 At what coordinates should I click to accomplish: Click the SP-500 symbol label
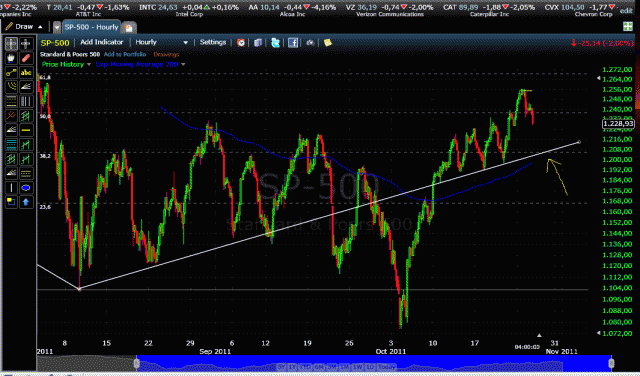(55, 43)
